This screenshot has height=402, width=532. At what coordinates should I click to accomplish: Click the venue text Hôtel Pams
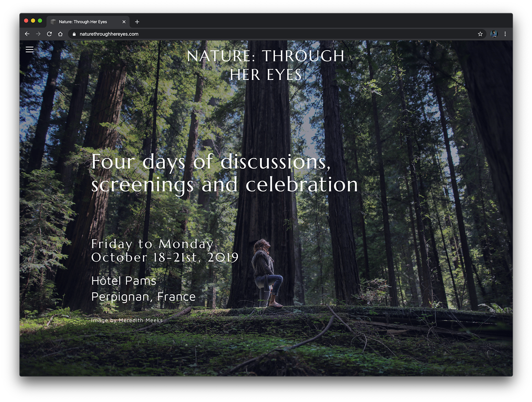[x=124, y=281]
